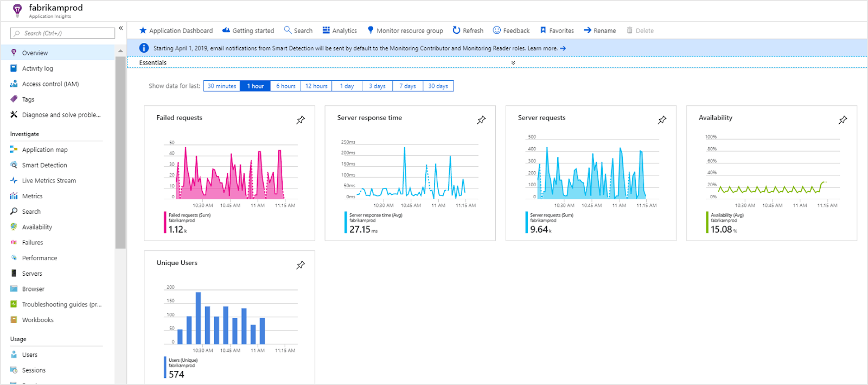Open the Feedback smiley icon
This screenshot has height=385, width=868.
pos(496,30)
